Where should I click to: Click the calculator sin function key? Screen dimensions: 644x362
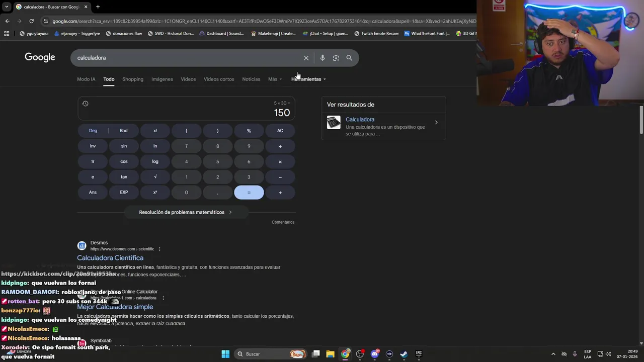pos(124,146)
